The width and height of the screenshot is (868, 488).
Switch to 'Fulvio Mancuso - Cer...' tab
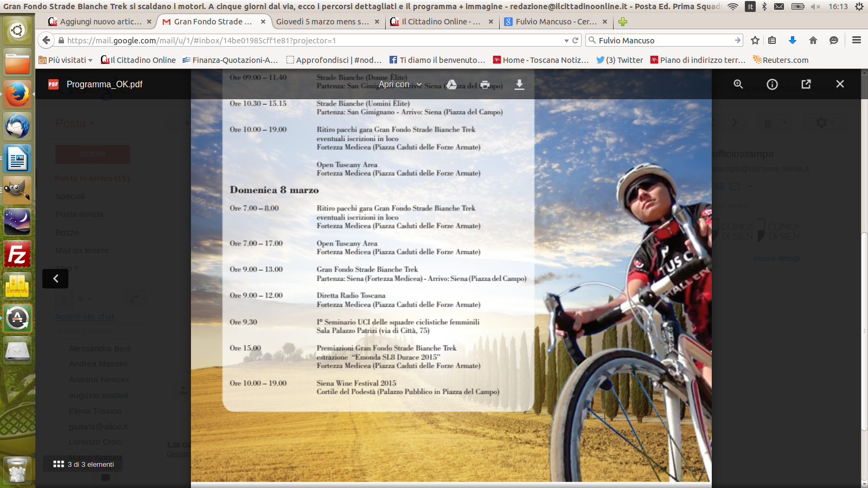point(555,22)
